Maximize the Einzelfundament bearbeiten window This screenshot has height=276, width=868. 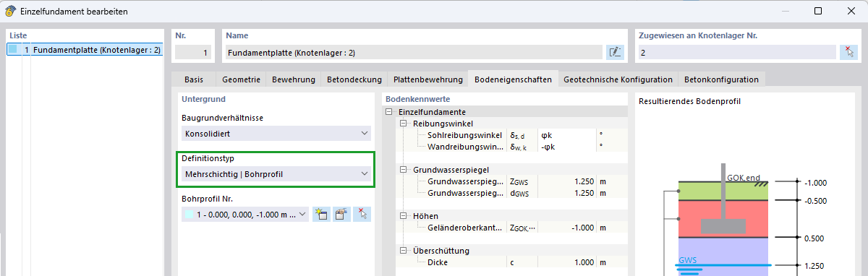[x=818, y=11]
